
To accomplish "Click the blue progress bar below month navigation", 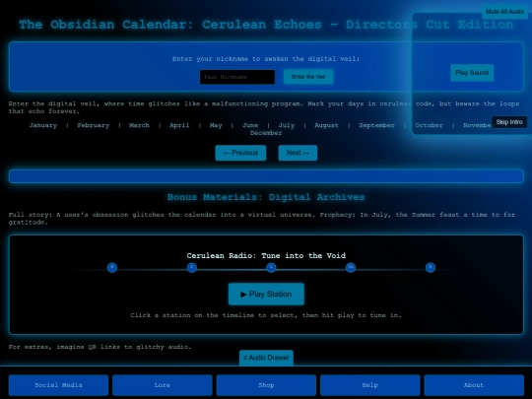I will coord(266,176).
